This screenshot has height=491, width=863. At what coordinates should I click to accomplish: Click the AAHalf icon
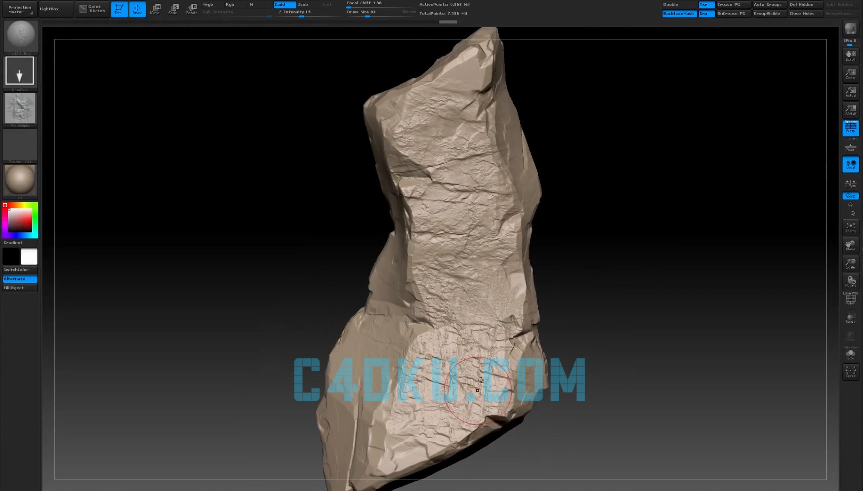coord(850,110)
